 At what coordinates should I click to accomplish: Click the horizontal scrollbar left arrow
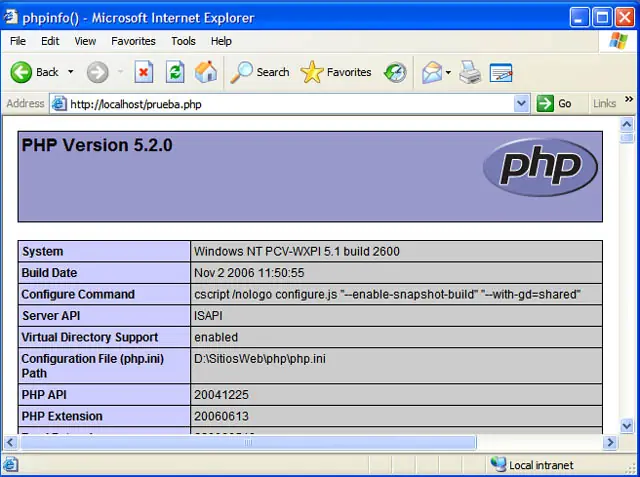coord(10,442)
